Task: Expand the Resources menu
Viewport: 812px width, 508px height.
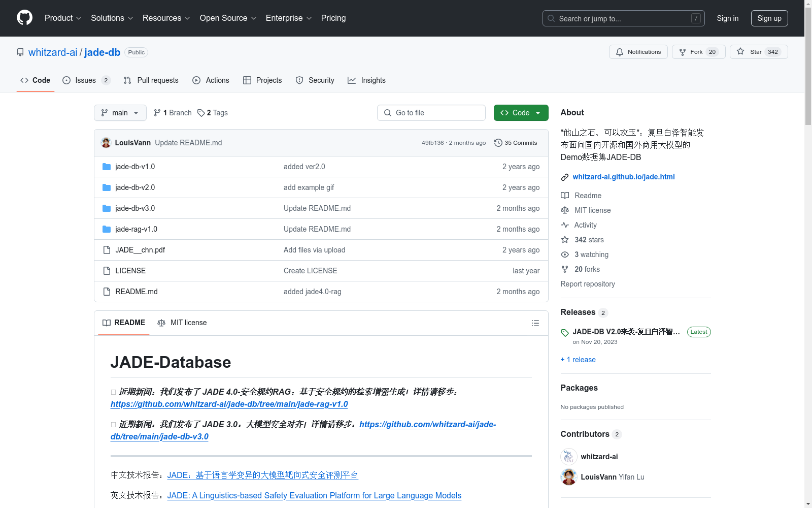Action: pyautogui.click(x=166, y=18)
